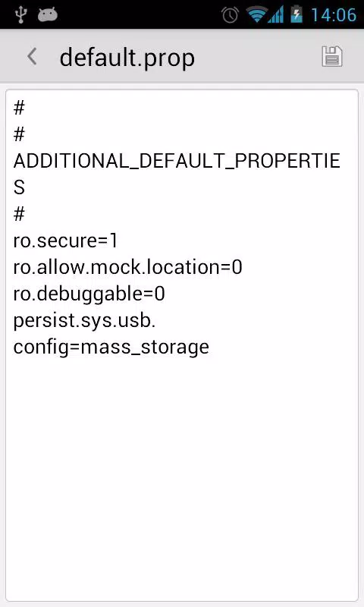Tap the cellular signal bars icon
364x607 pixels.
click(276, 15)
